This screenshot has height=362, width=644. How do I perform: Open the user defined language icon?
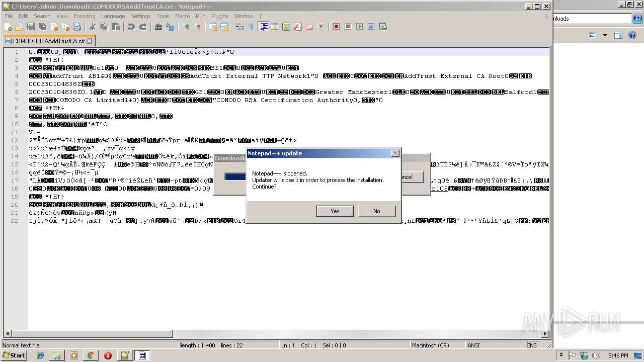tap(274, 27)
